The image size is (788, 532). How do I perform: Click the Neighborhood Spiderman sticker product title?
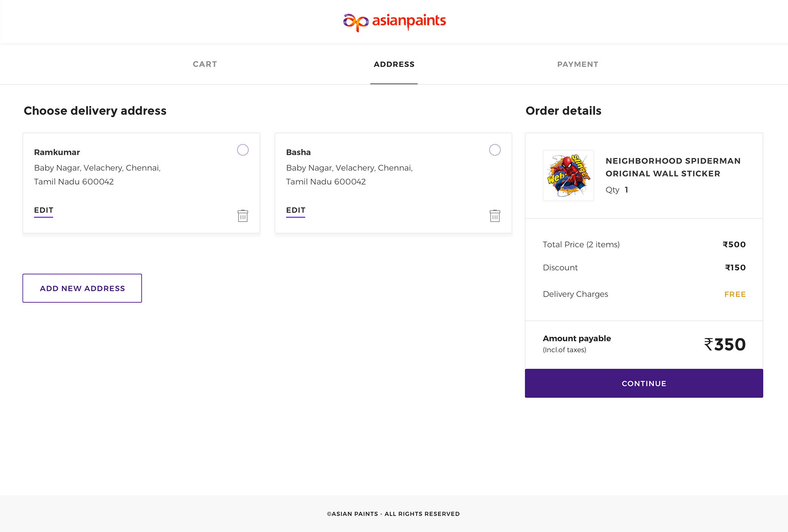[x=673, y=167]
